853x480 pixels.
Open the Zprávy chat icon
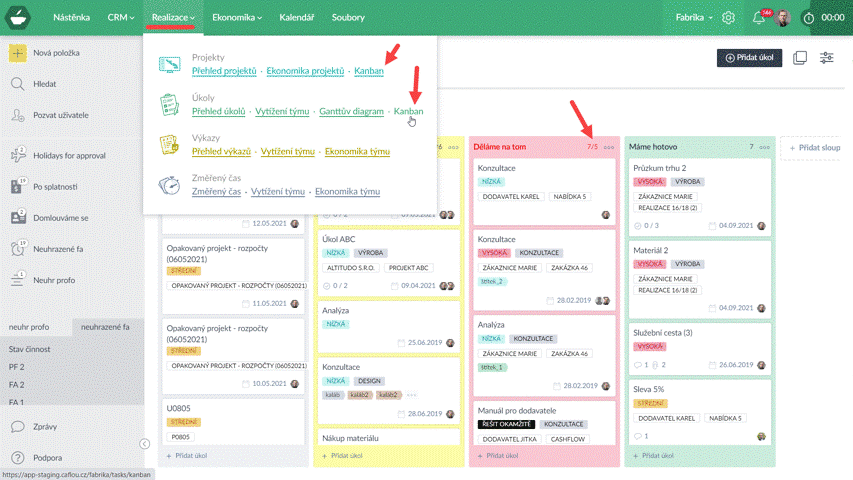click(18, 426)
